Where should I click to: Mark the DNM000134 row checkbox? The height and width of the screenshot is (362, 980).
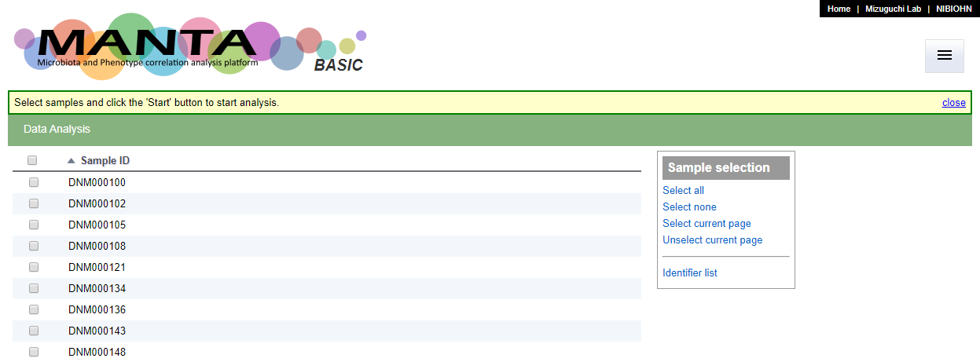(34, 288)
